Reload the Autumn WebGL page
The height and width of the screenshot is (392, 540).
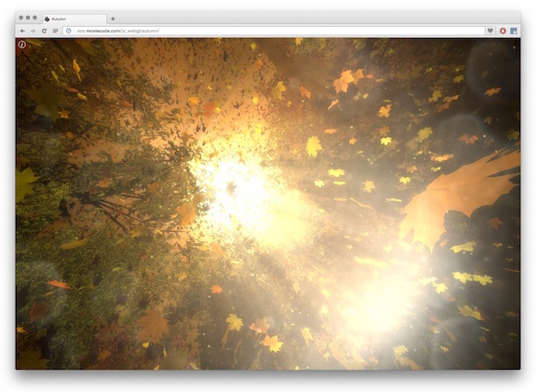[44, 31]
